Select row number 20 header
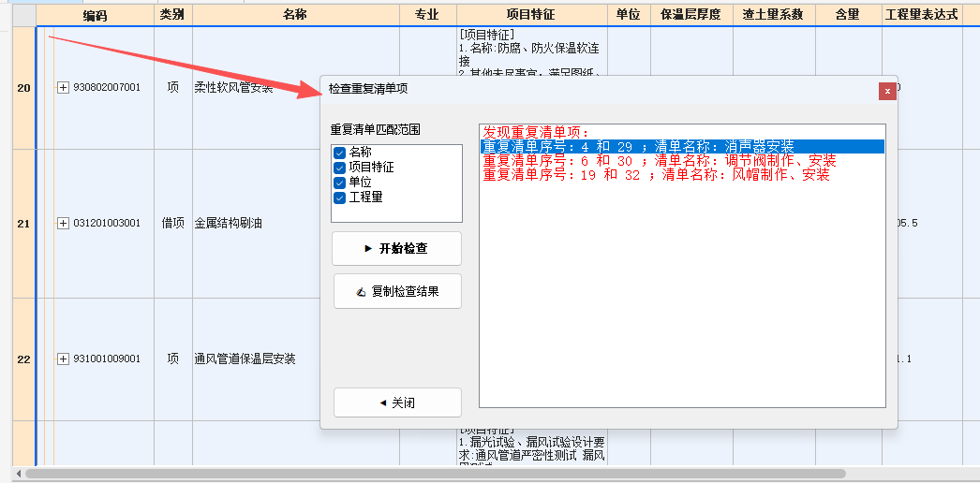The image size is (980, 483). 23,88
